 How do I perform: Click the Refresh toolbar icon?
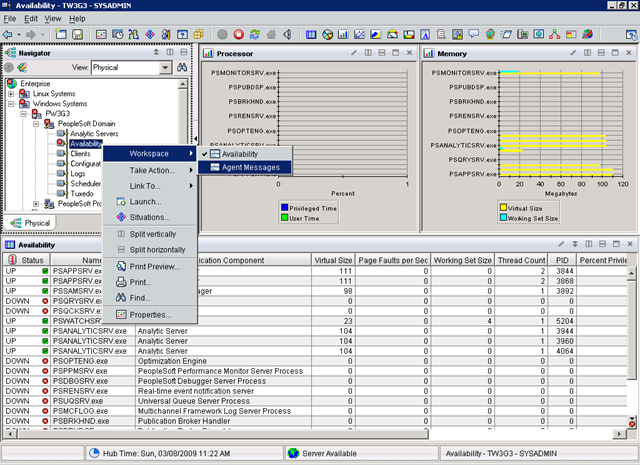[x=255, y=35]
